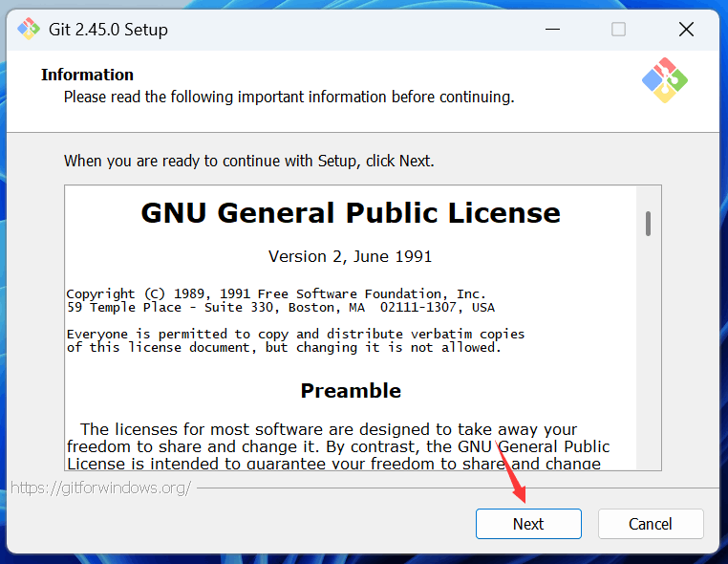
Task: Click the GNU General Public License heading
Action: coord(351,213)
